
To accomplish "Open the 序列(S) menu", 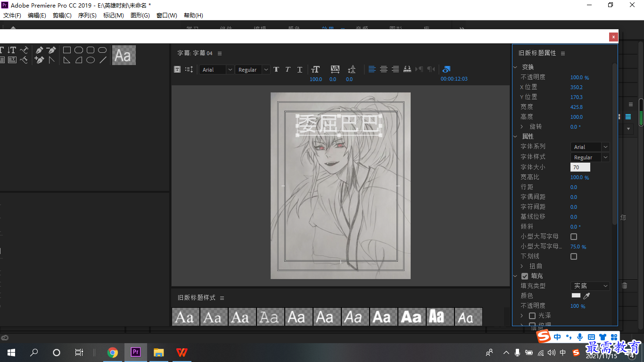I will (x=87, y=16).
